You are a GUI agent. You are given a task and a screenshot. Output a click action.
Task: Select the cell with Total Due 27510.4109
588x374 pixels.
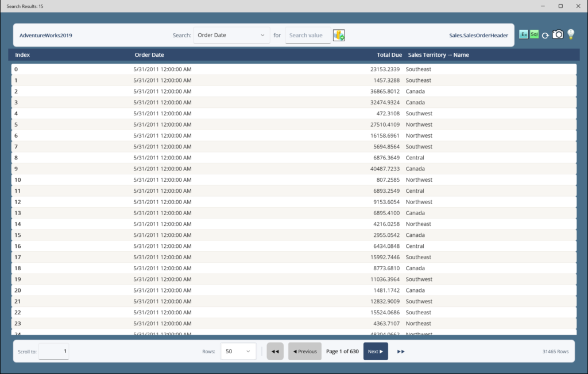(x=385, y=124)
